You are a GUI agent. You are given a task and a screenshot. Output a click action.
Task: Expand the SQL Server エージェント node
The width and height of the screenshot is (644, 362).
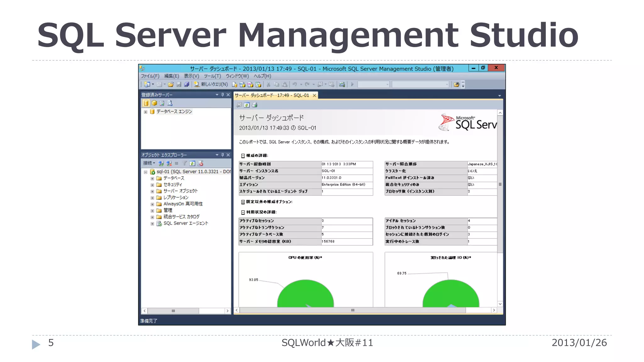click(152, 224)
